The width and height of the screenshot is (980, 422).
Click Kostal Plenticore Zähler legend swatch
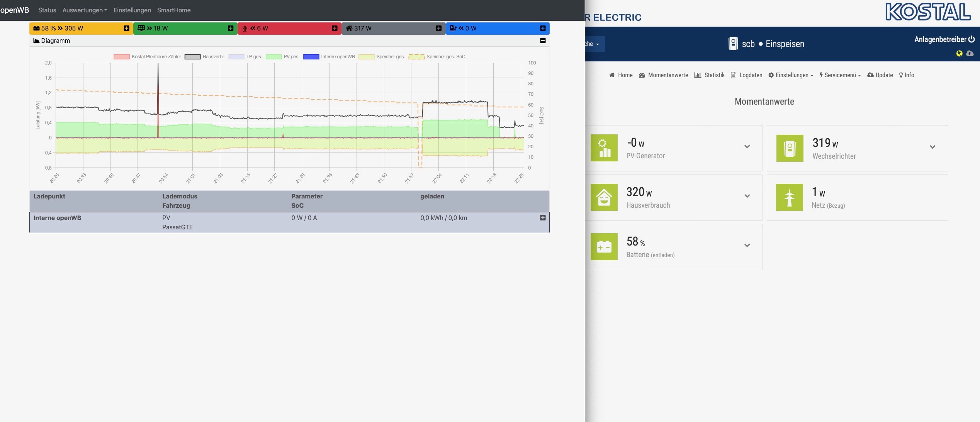click(x=121, y=57)
